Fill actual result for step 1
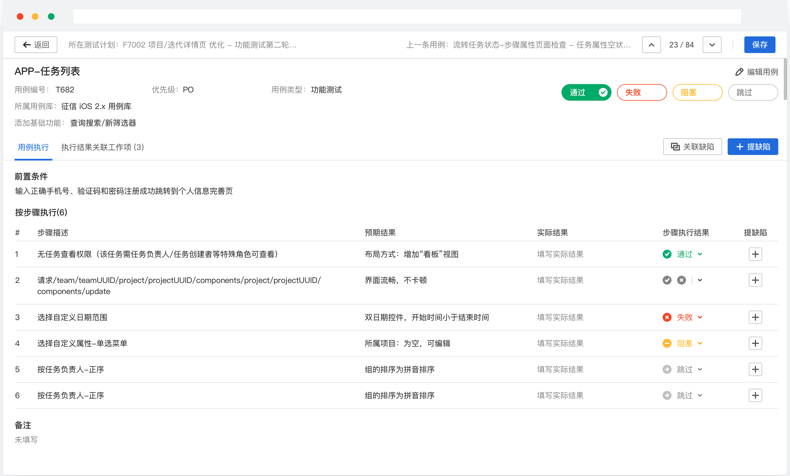 point(560,254)
